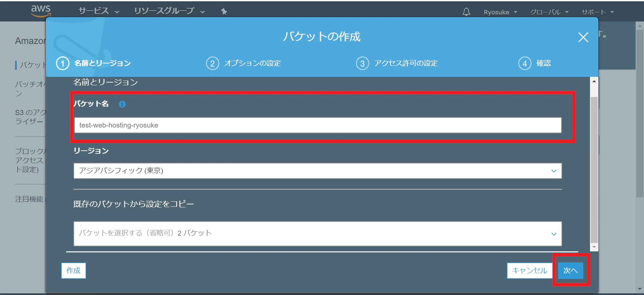The width and height of the screenshot is (644, 295).
Task: Go to step 2 オプションの設定
Action: 244,63
